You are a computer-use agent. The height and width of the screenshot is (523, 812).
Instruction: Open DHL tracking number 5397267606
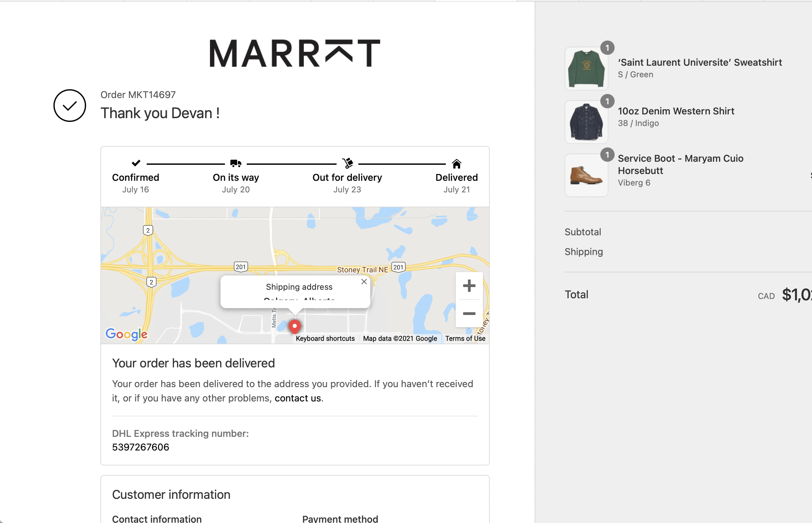coord(141,447)
